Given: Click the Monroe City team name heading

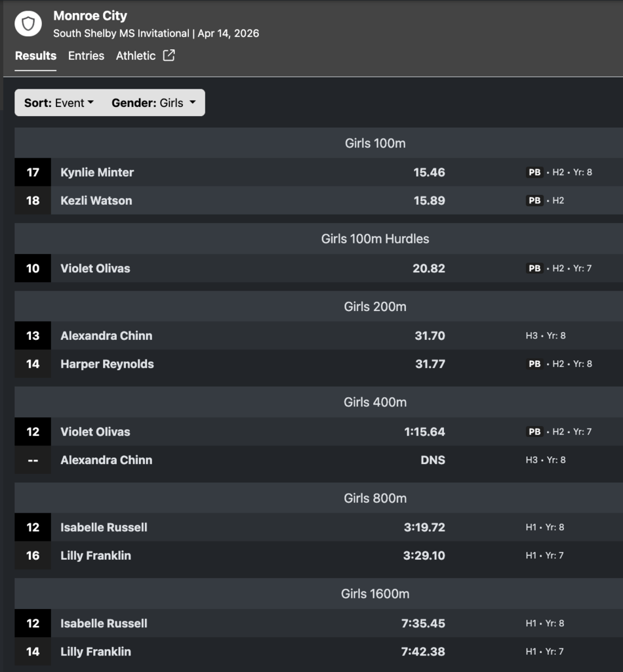Looking at the screenshot, I should pos(90,16).
